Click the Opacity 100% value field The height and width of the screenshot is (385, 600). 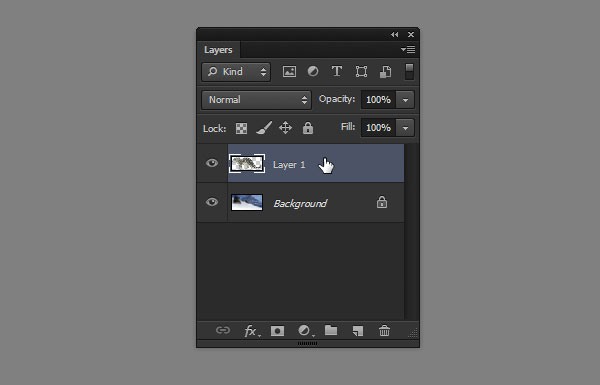(x=378, y=100)
